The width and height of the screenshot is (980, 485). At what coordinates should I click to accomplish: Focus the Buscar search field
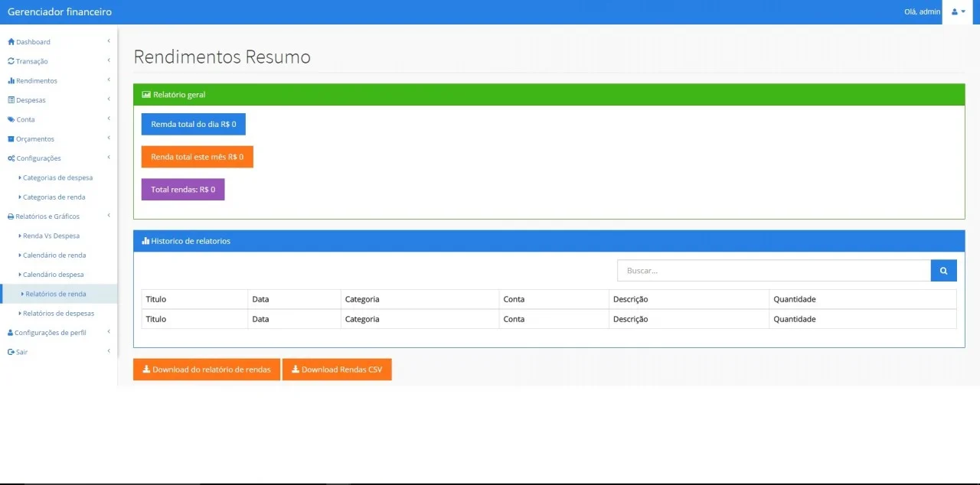coord(773,271)
